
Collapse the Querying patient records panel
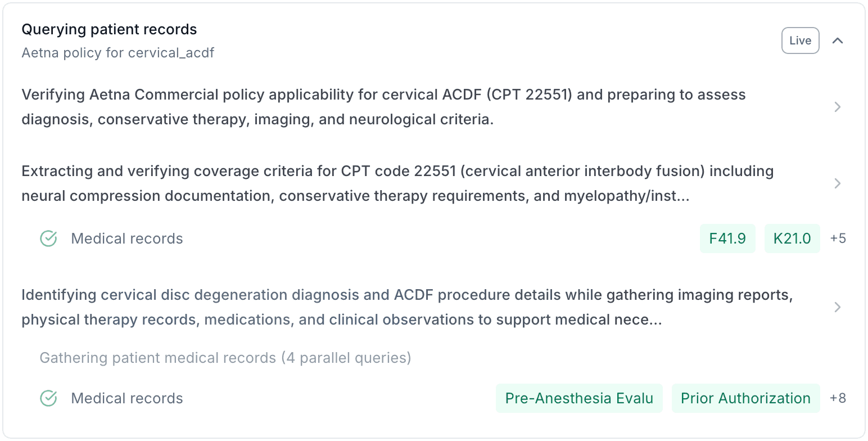pyautogui.click(x=838, y=40)
